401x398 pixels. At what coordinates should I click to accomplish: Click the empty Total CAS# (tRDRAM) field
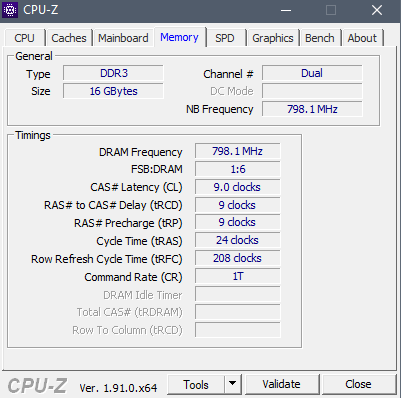[x=238, y=312]
